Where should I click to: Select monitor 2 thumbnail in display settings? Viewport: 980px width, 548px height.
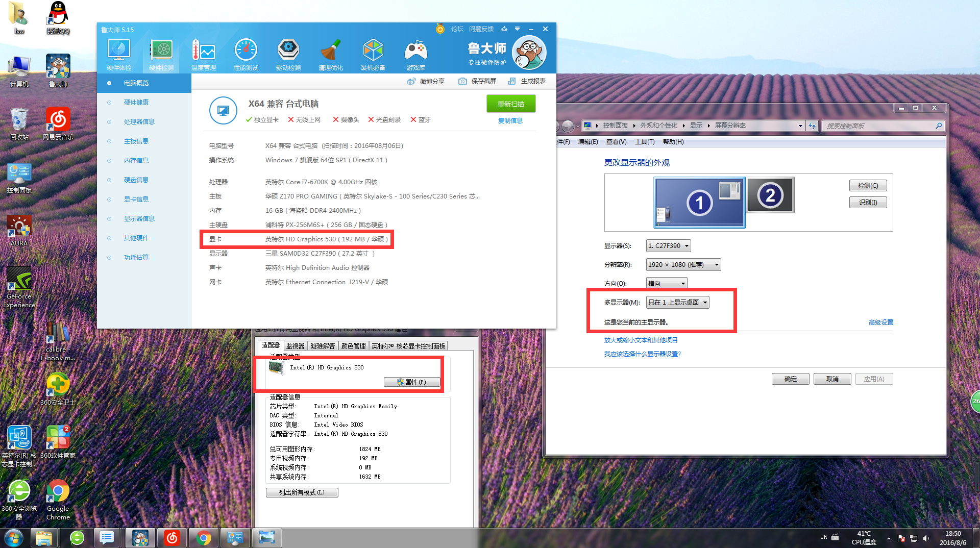[x=770, y=195]
